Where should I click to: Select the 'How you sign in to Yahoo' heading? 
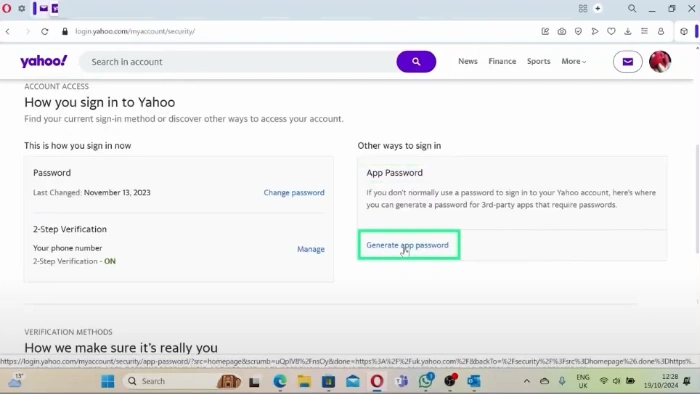point(100,102)
